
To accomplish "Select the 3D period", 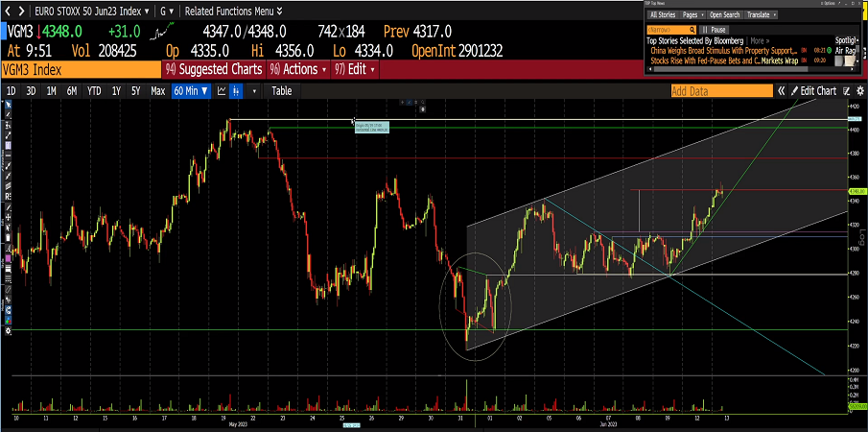I will coord(31,91).
